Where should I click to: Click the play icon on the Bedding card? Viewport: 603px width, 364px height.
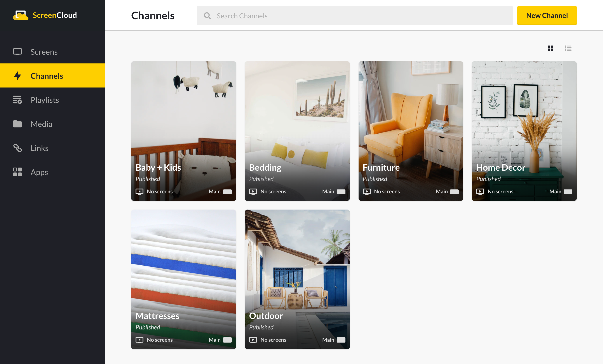pos(253,191)
